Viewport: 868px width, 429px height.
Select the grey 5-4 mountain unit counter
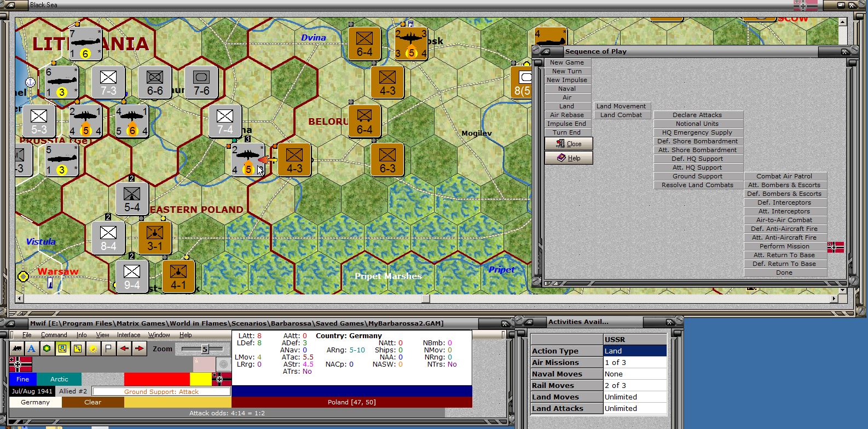131,199
